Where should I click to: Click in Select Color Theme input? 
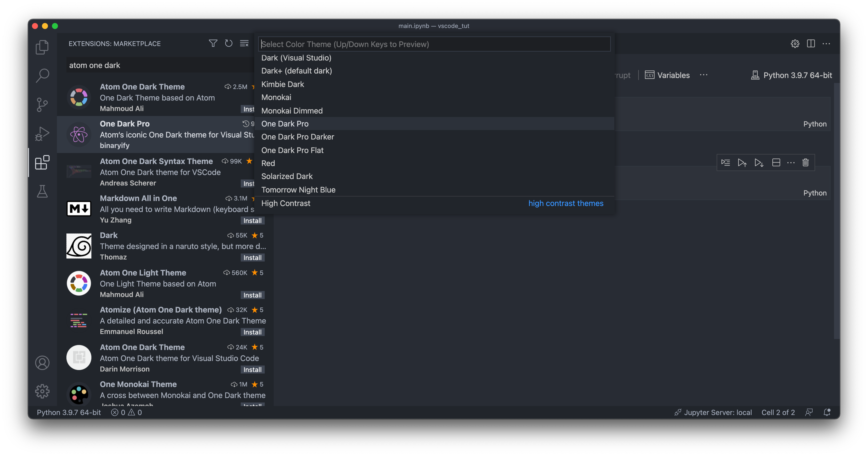click(434, 44)
